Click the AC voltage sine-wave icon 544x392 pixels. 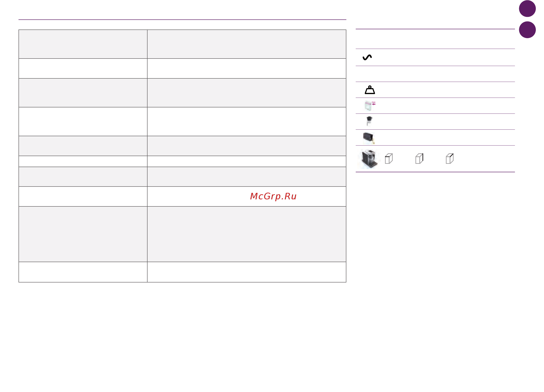367,57
